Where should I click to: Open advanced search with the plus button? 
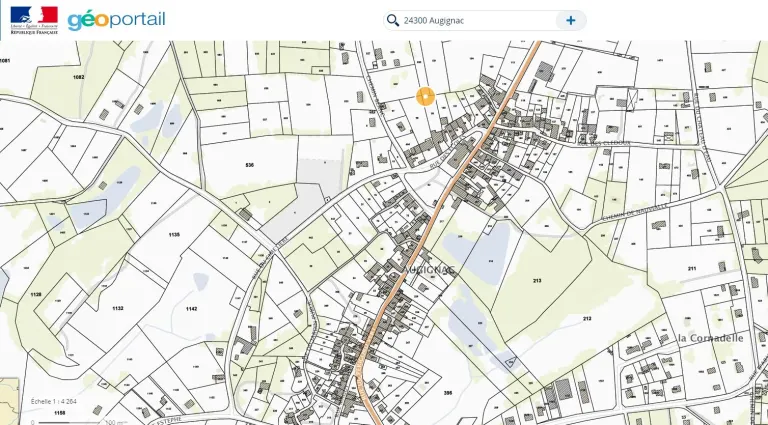571,21
